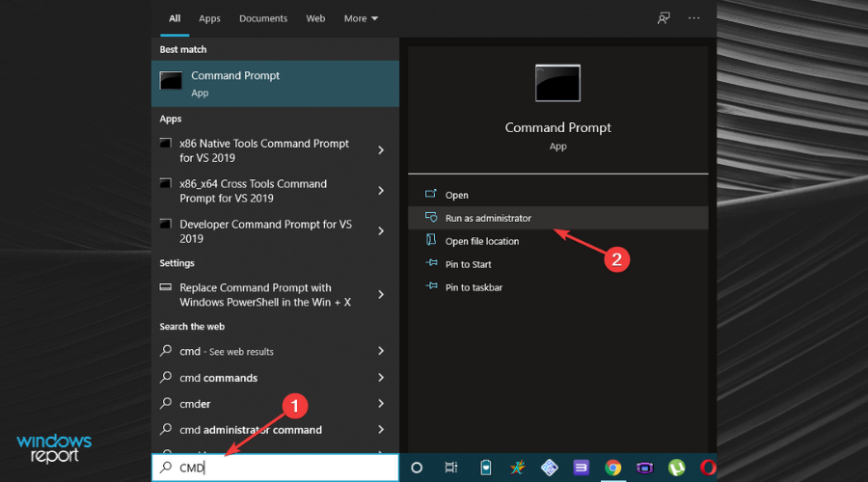Expand the 'cmd - See web results' arrow
The image size is (868, 482).
coord(381,351)
